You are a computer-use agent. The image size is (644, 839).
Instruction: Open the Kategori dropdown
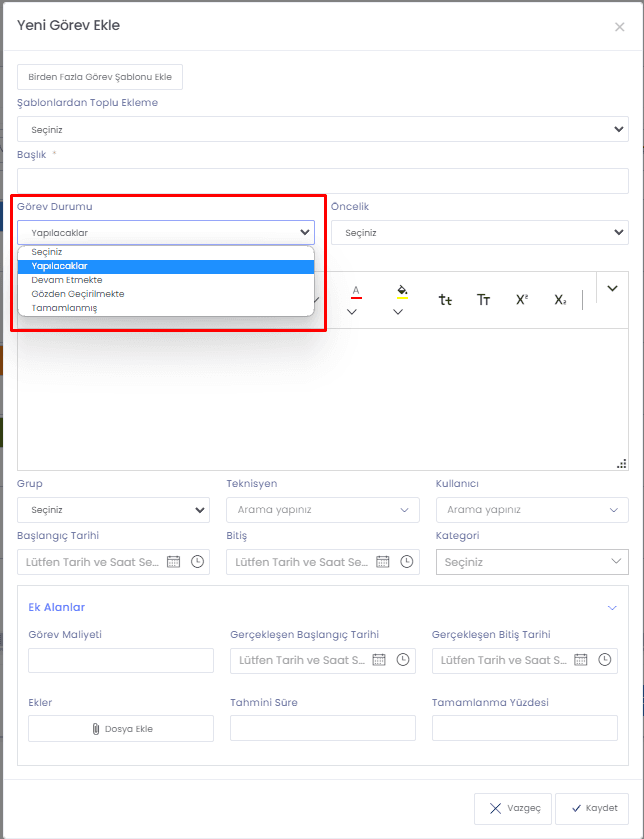pos(532,562)
